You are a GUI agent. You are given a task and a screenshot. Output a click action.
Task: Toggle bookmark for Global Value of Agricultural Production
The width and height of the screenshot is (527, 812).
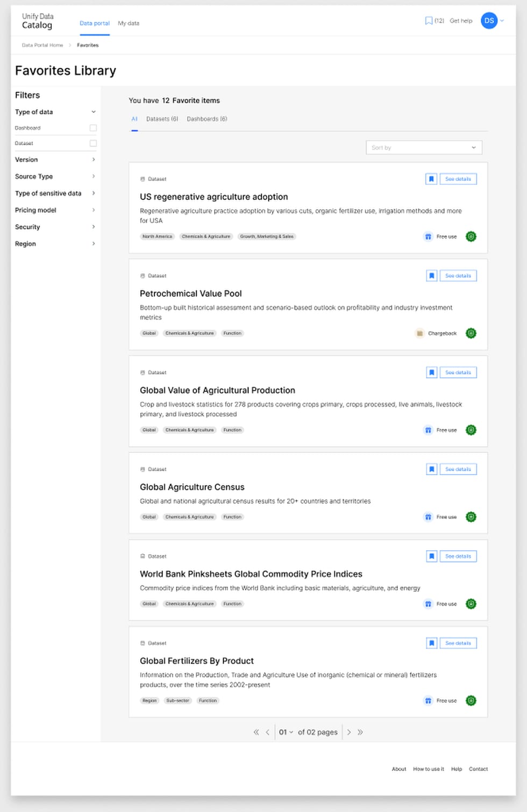coord(431,372)
